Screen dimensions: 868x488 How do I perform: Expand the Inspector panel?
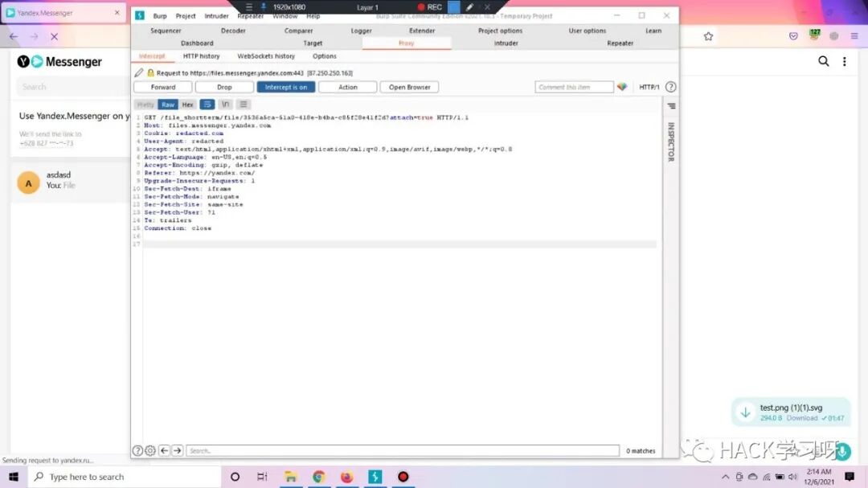point(671,141)
